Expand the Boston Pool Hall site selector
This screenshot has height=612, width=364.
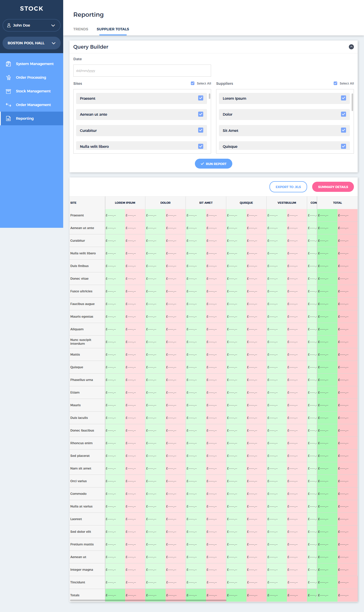(53, 43)
